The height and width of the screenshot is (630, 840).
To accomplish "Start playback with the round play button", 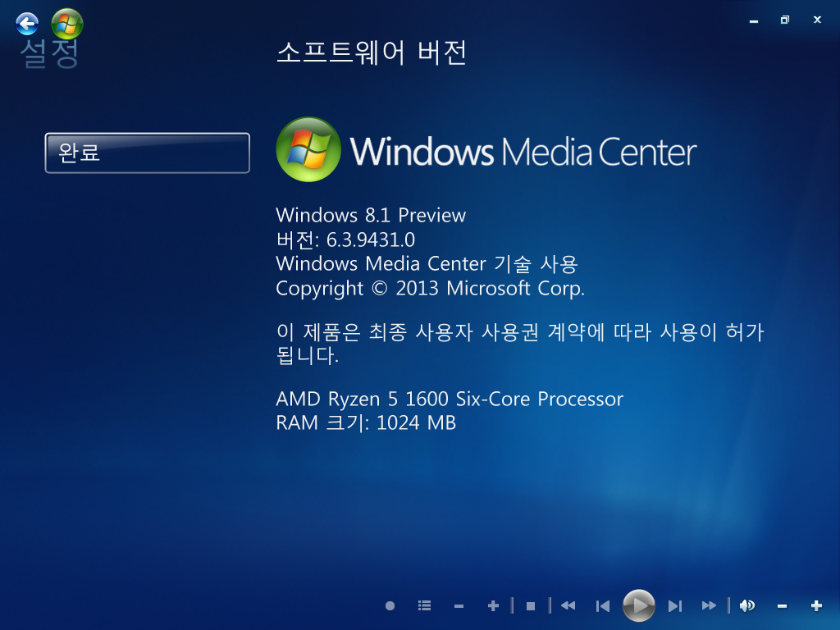I will 638,606.
